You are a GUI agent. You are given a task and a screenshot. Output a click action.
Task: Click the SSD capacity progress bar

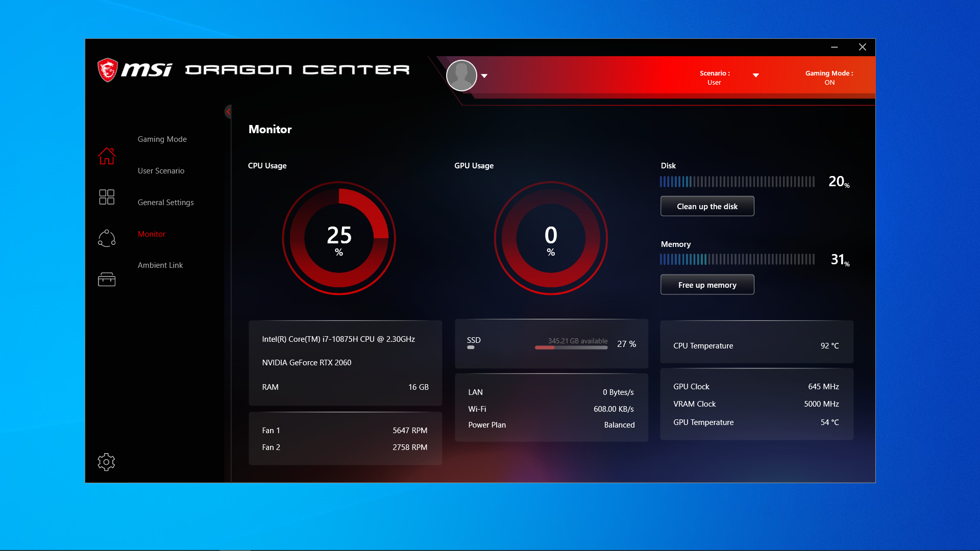click(571, 347)
